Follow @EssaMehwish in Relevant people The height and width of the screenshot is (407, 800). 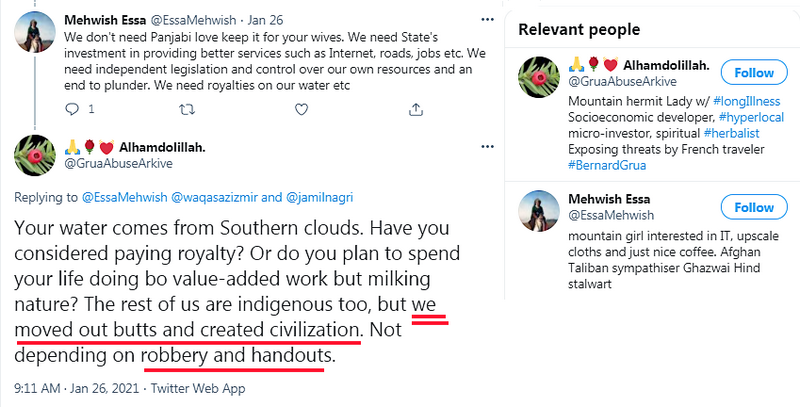(x=753, y=208)
